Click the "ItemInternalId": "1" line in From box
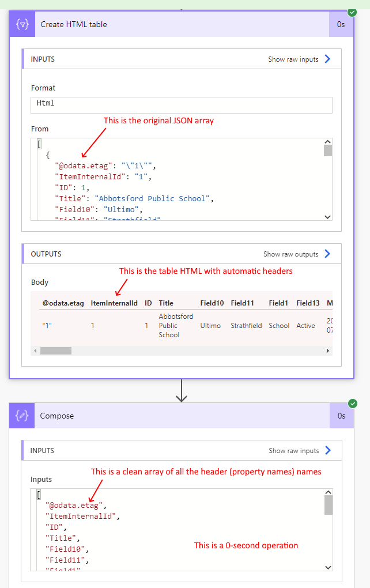The width and height of the screenshot is (370, 588). tap(103, 176)
